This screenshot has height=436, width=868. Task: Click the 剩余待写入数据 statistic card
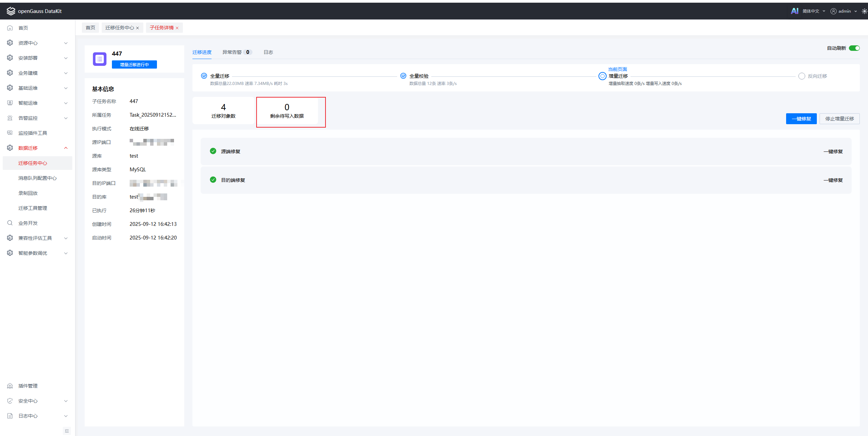coord(287,111)
